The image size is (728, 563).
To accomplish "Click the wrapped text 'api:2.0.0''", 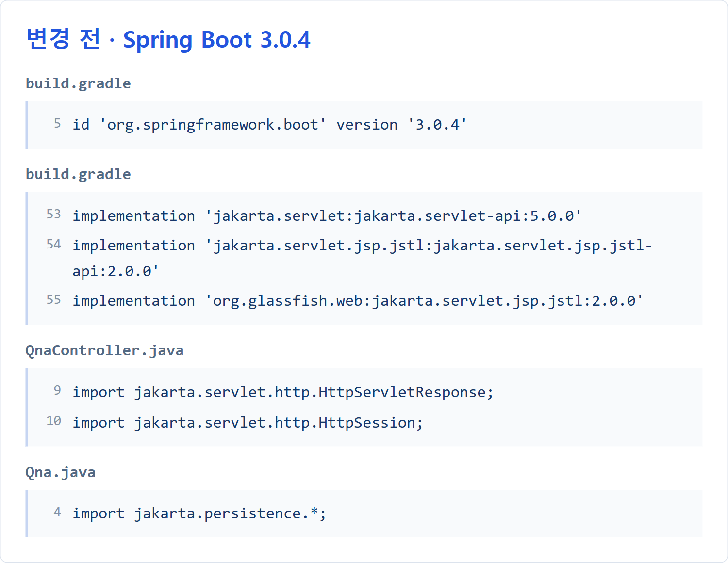I will tap(116, 271).
